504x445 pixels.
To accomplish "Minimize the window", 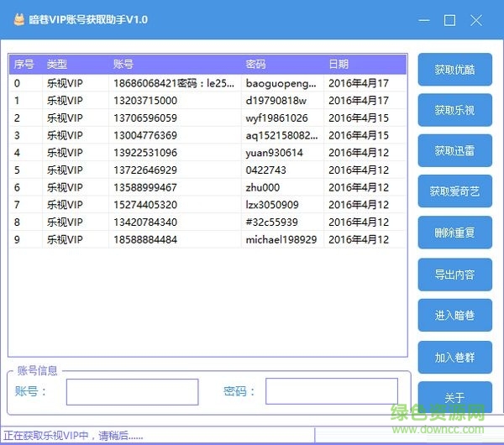I will pos(424,20).
